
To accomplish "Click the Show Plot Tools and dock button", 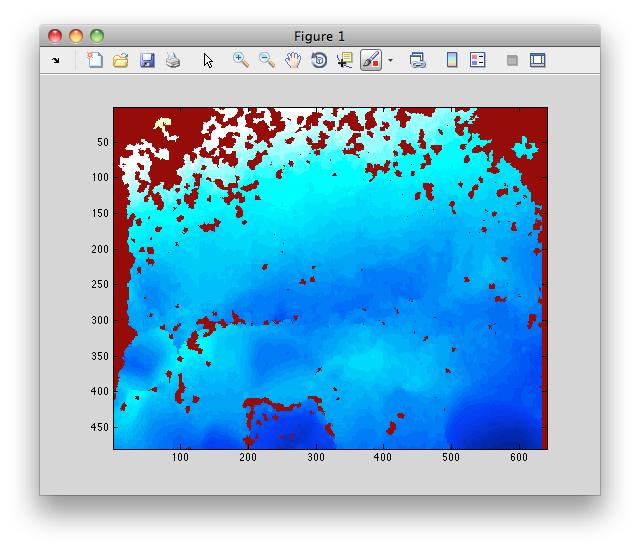I will 538,60.
